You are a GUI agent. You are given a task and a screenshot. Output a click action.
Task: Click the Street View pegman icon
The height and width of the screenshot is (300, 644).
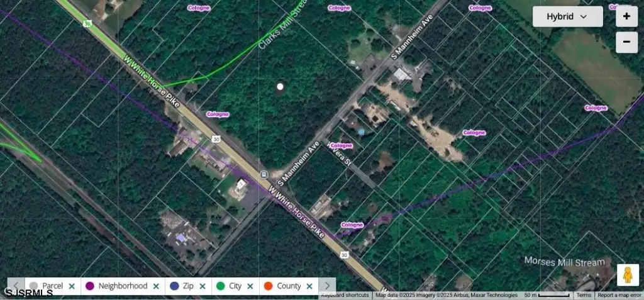626,275
